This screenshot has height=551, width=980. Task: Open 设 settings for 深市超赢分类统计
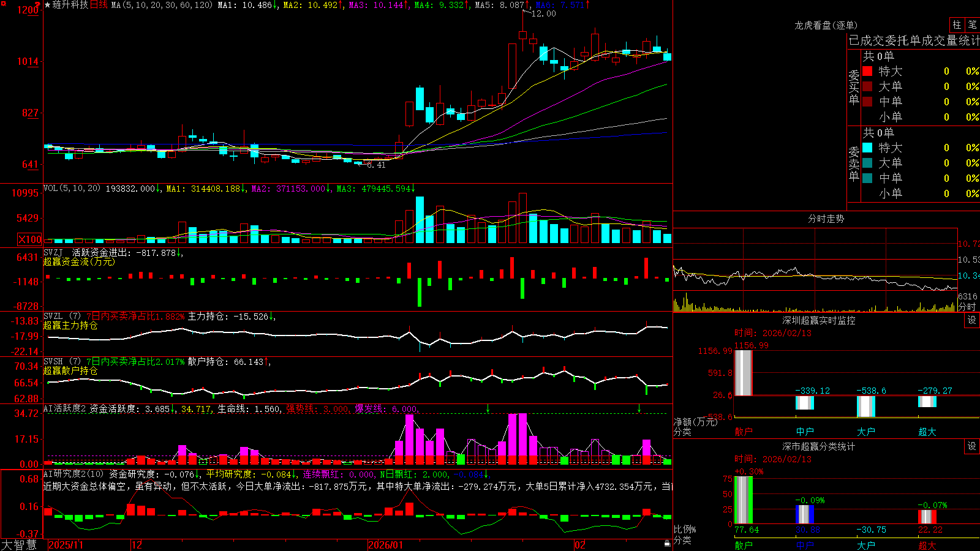tap(972, 446)
